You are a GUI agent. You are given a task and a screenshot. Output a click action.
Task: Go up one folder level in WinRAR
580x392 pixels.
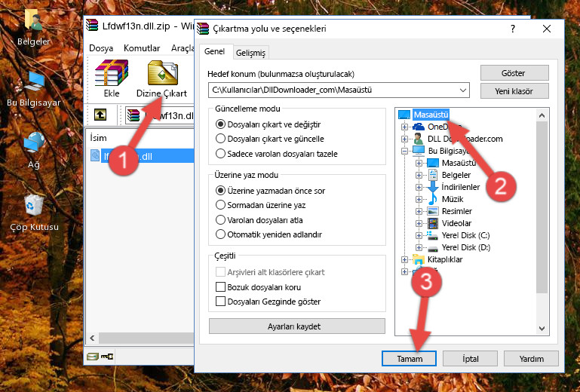coord(100,115)
